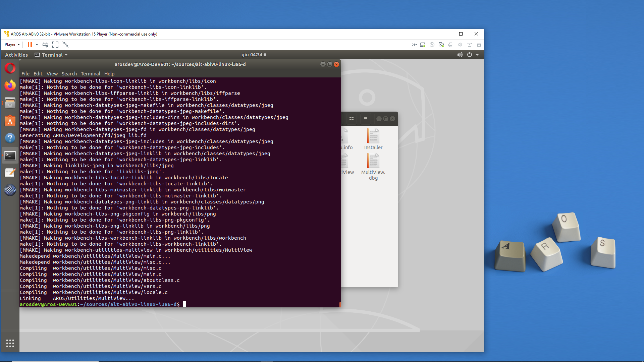The image size is (644, 362).
Task: Click the VMware sound card icon
Action: [x=460, y=45]
